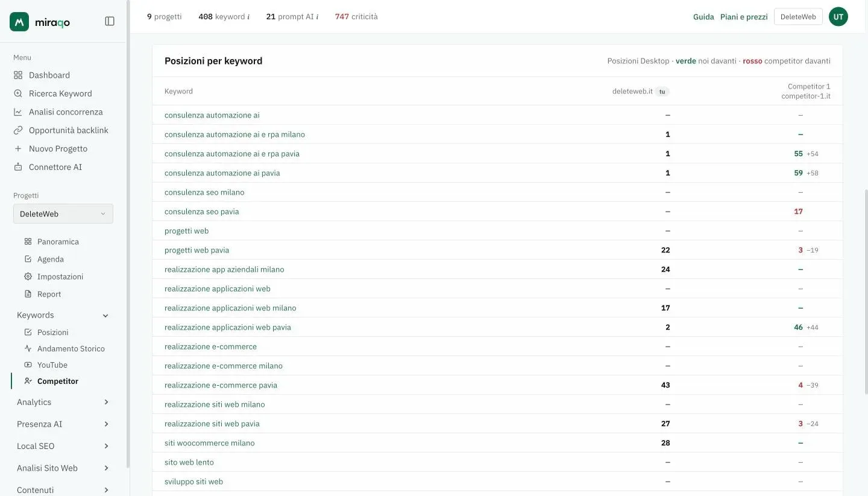Click the Competitor people icon
The image size is (868, 496).
(28, 381)
